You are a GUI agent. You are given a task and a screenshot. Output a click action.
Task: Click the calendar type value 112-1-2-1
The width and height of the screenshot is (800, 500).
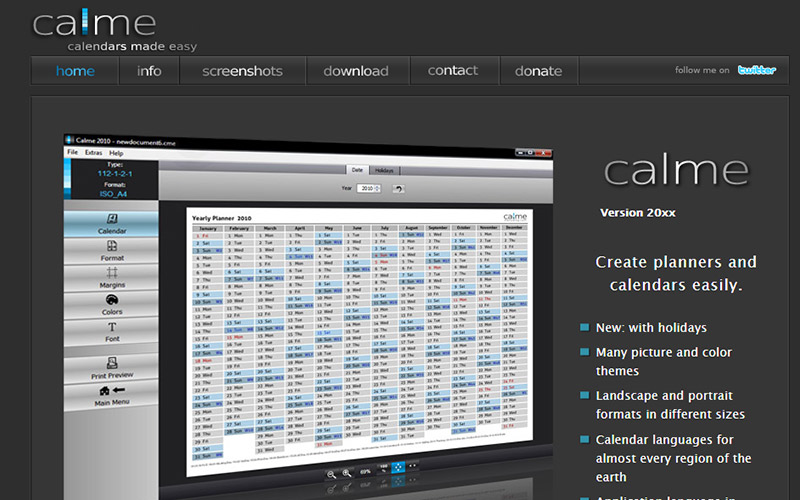(x=115, y=173)
